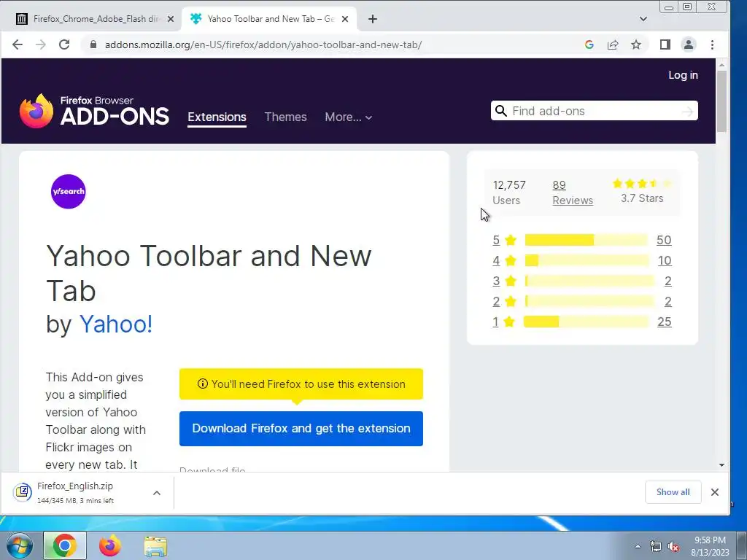747x560 pixels.
Task: Expand the tab search dropdown
Action: pos(643,19)
